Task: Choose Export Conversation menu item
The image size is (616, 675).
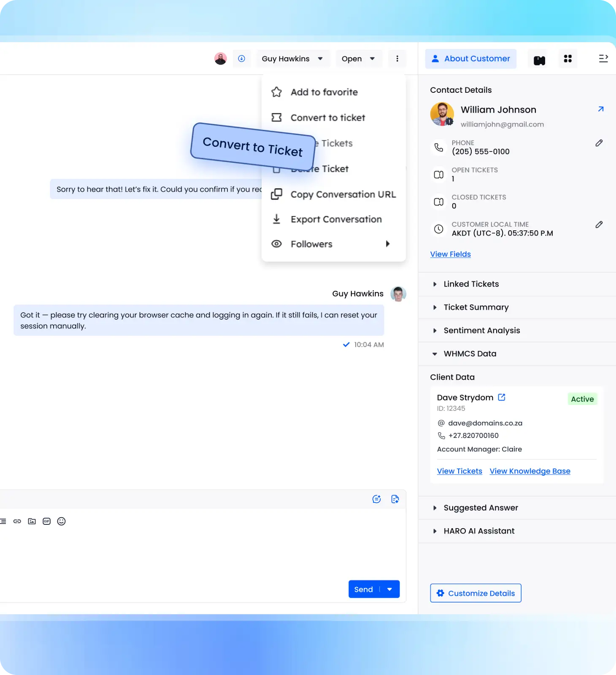Action: (x=333, y=219)
